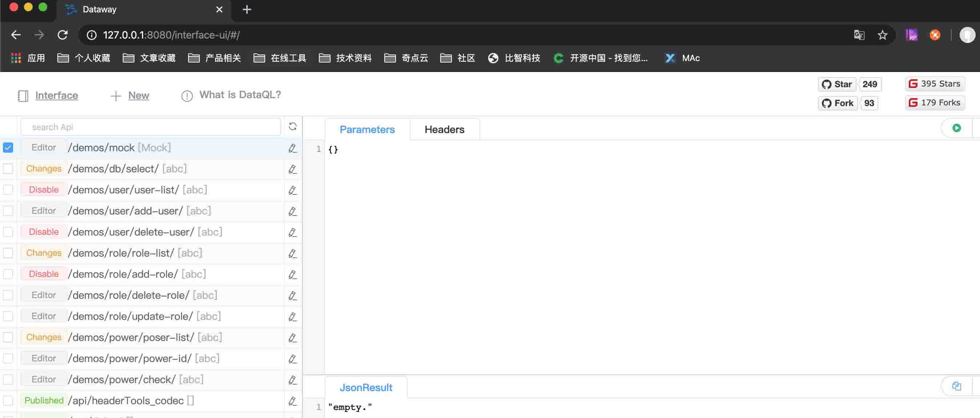Click the GitHub Star button
980x418 pixels.
coord(837,84)
